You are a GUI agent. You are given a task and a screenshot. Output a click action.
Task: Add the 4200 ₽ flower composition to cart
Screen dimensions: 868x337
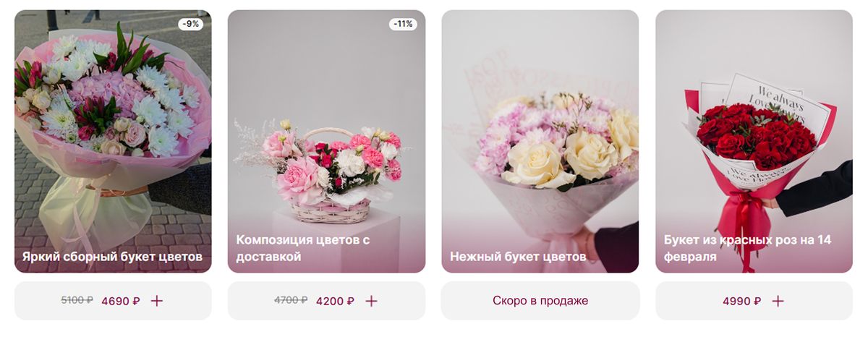coord(371,301)
